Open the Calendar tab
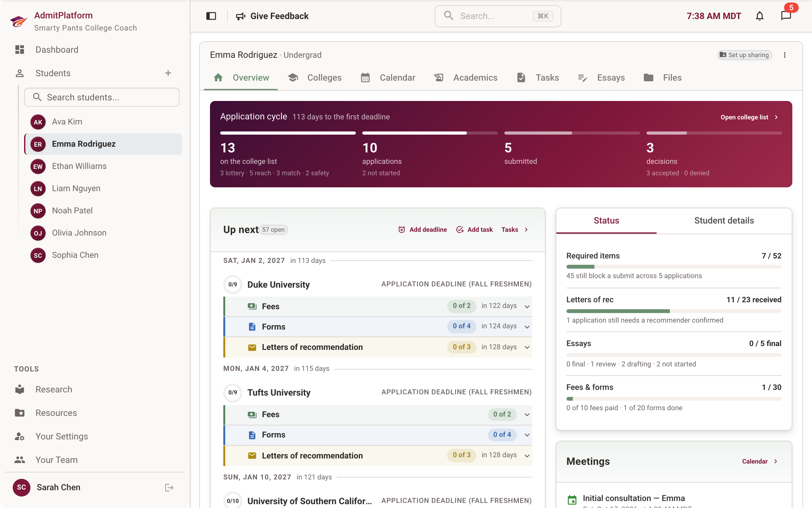 pyautogui.click(x=388, y=77)
